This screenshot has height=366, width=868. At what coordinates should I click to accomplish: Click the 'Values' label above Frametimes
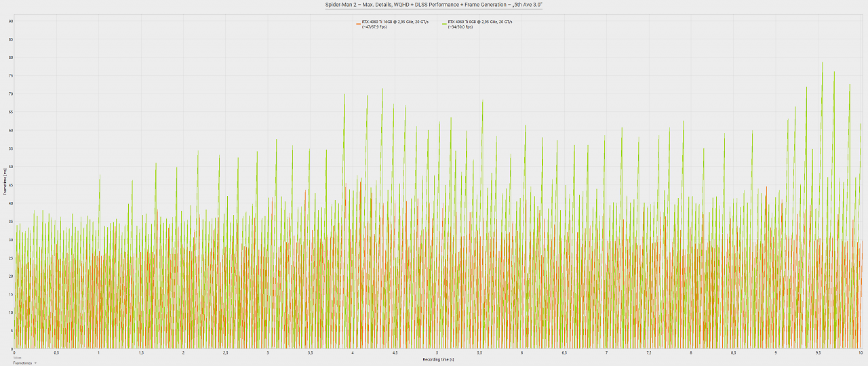tap(17, 358)
